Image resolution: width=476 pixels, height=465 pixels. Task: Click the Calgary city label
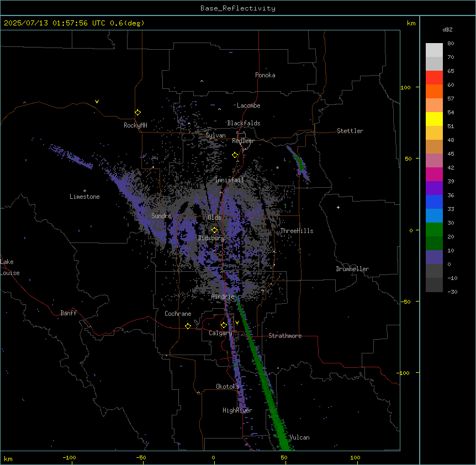(x=220, y=333)
